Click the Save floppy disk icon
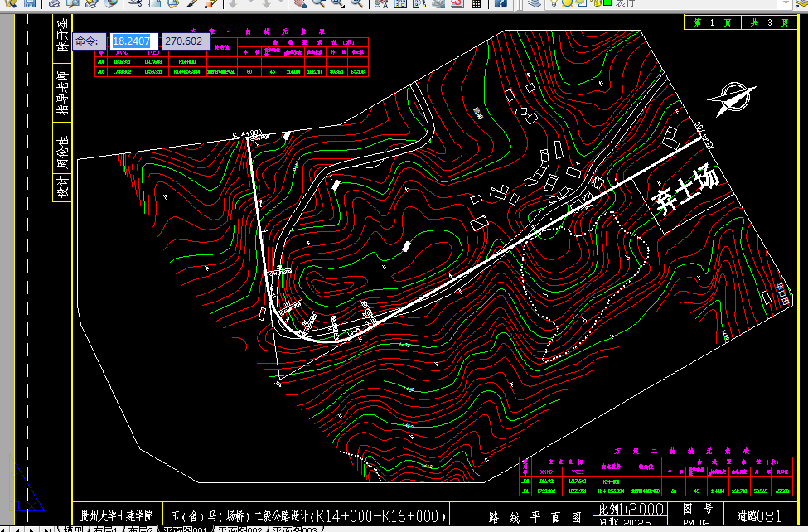 (x=30, y=3)
